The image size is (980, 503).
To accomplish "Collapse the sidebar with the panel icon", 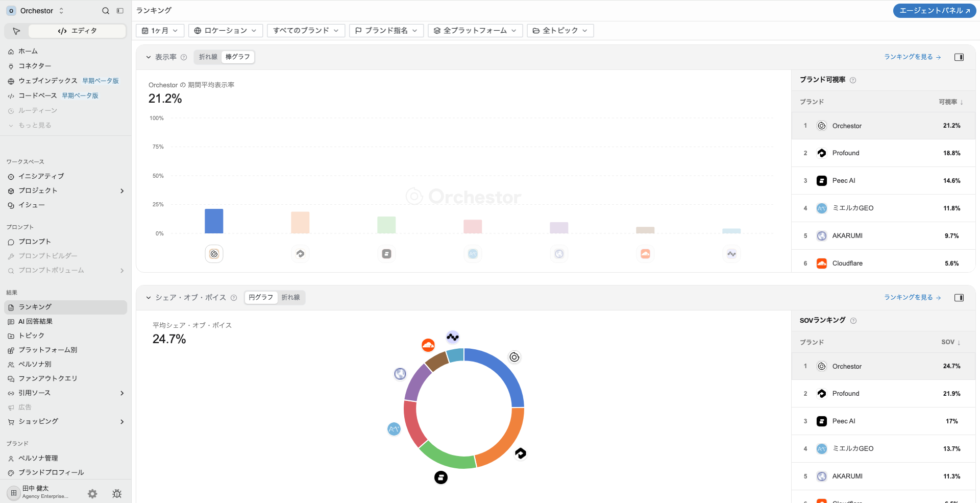I will click(x=120, y=11).
